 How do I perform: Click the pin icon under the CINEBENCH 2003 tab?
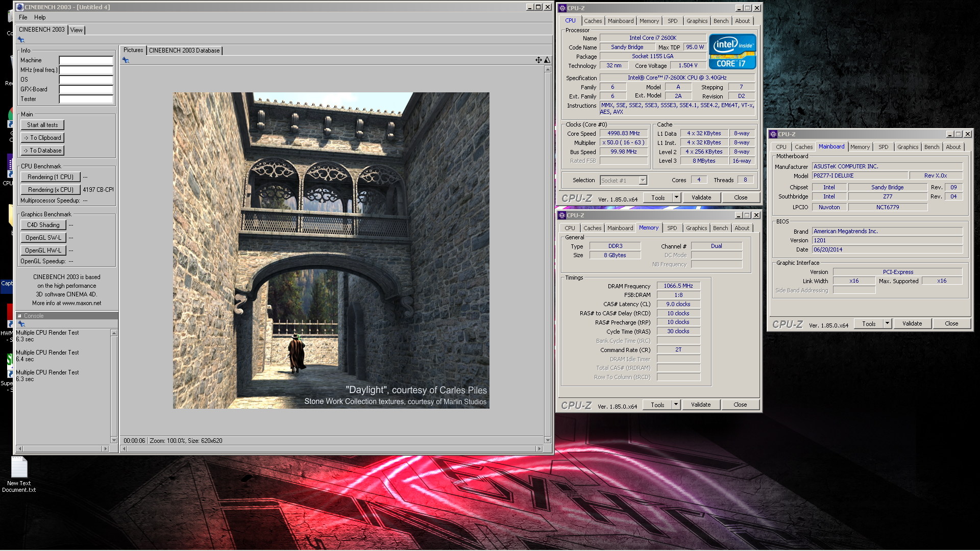click(x=21, y=40)
